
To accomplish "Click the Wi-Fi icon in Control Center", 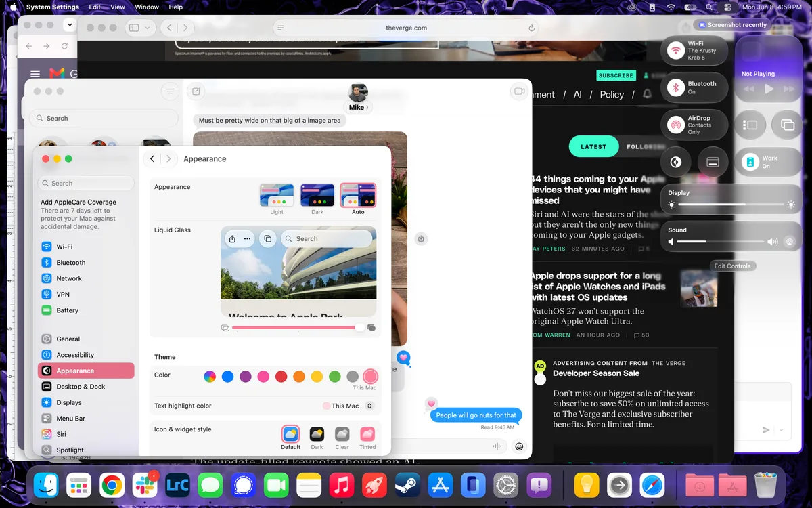I will click(x=675, y=50).
